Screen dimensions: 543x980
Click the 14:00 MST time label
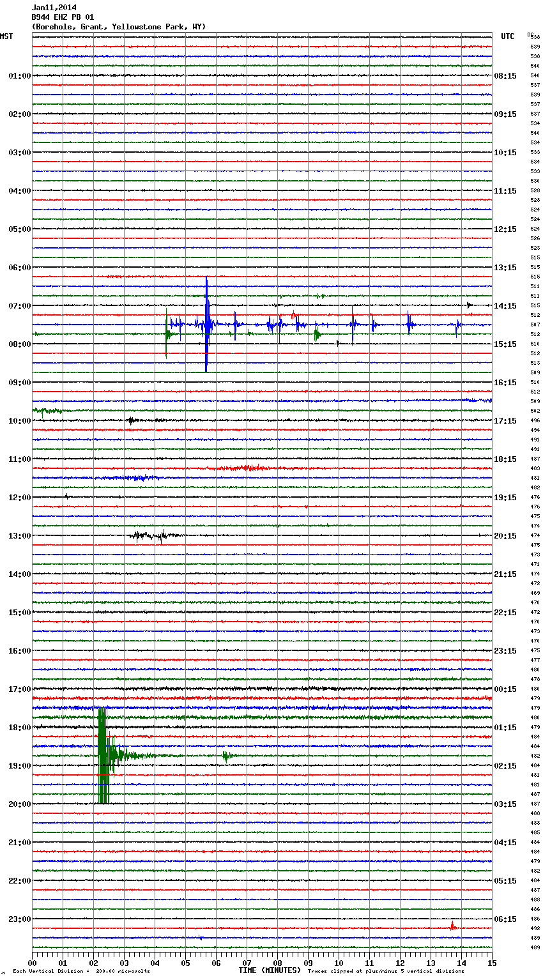point(19,574)
